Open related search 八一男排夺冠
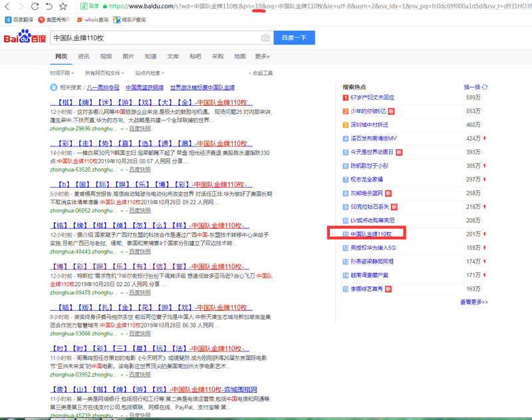532x420 pixels. [103, 88]
